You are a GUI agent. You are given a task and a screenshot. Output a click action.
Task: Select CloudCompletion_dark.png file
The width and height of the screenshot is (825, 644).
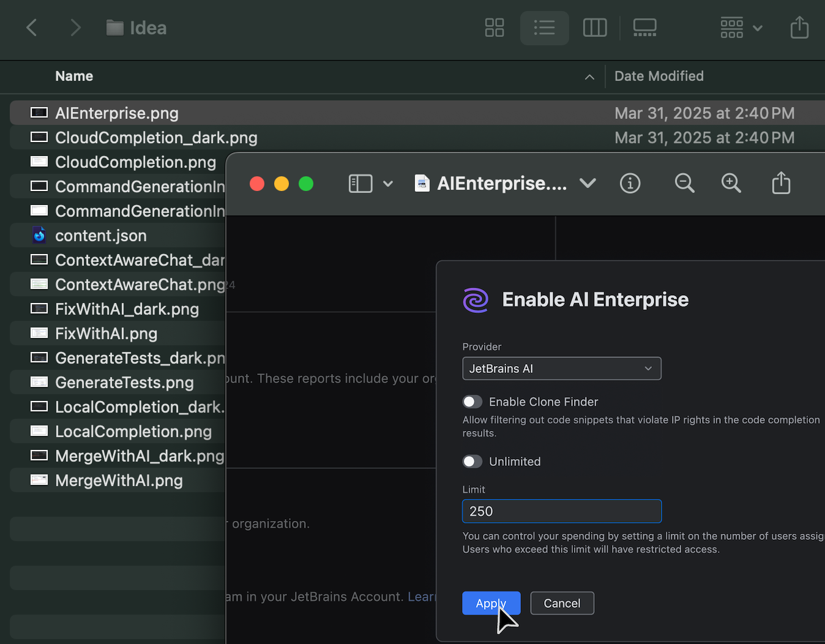click(156, 138)
